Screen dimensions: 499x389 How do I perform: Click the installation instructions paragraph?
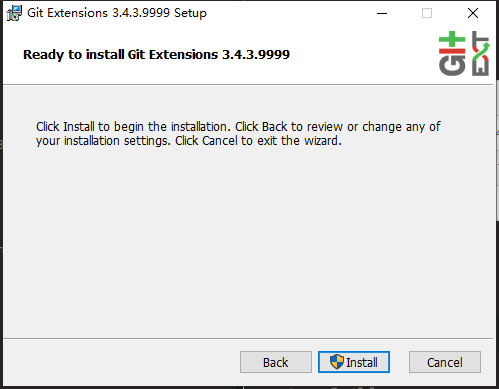[x=238, y=134]
